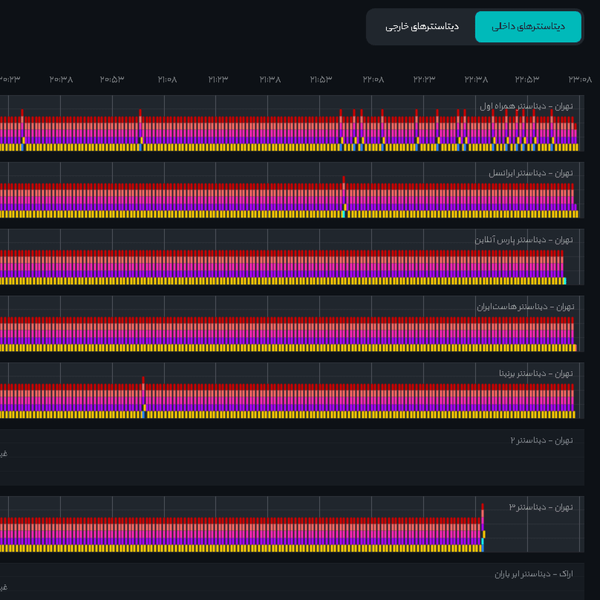The width and height of the screenshot is (600, 600).
Task: Click the اراک - دیتاسنتر ابر باران label
Action: (533, 574)
